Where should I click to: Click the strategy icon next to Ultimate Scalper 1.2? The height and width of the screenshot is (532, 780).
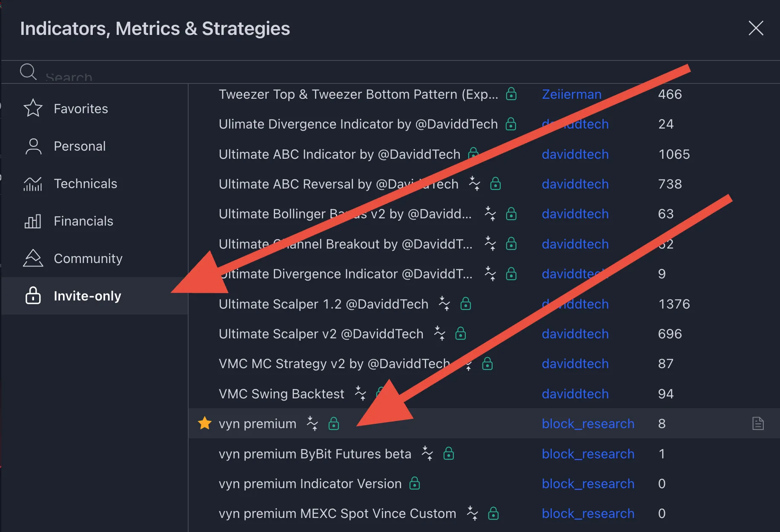(444, 304)
